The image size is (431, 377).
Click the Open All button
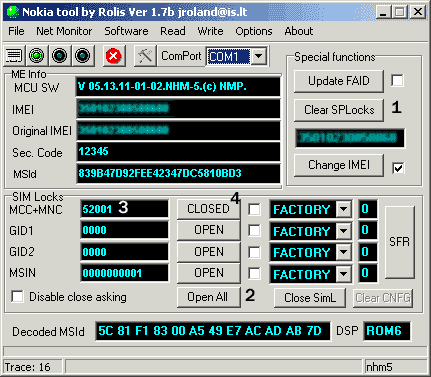[208, 297]
